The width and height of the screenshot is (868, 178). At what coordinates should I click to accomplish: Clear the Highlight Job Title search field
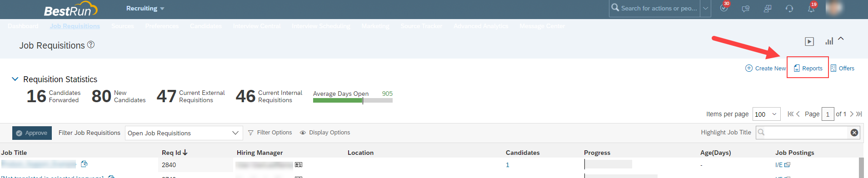854,133
